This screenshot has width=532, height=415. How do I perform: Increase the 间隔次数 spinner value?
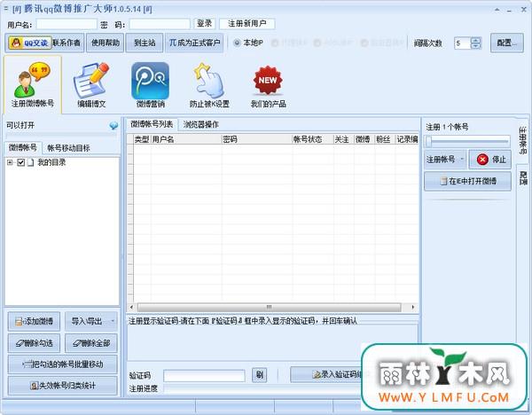[x=476, y=40]
